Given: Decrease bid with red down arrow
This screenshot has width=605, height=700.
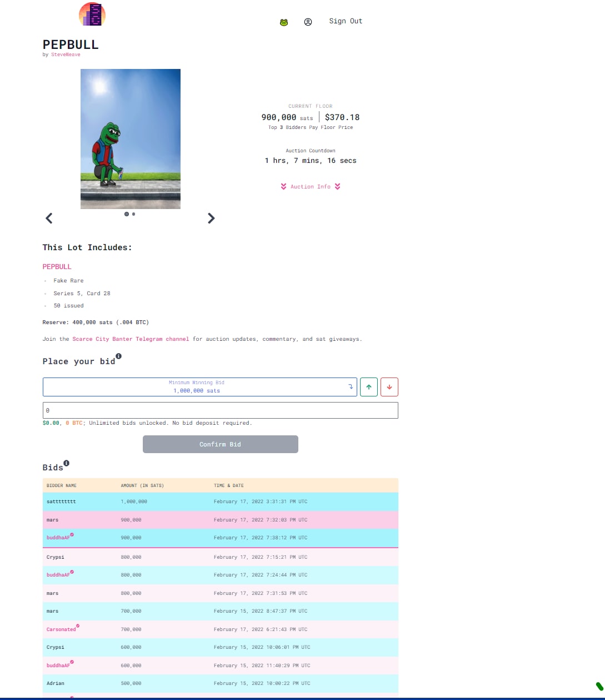Looking at the screenshot, I should pyautogui.click(x=389, y=387).
